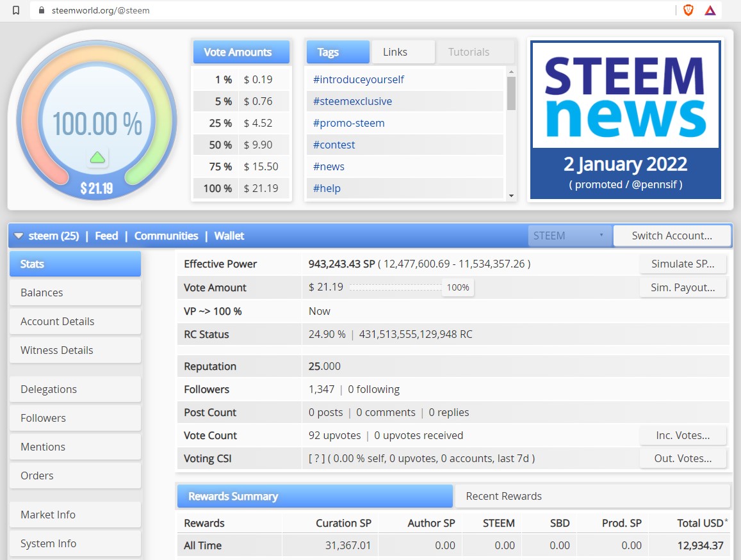Open the Brave Shields lion icon
This screenshot has width=741, height=560.
coord(688,10)
